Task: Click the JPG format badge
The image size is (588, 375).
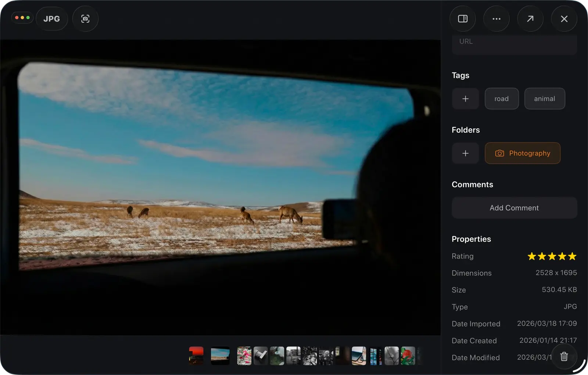Action: [x=51, y=19]
